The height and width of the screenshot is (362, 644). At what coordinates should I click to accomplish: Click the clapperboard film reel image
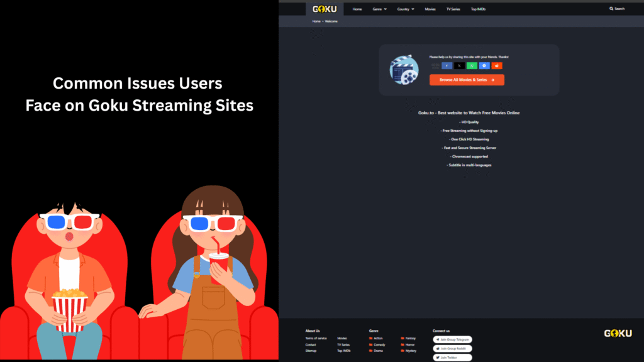coord(404,70)
